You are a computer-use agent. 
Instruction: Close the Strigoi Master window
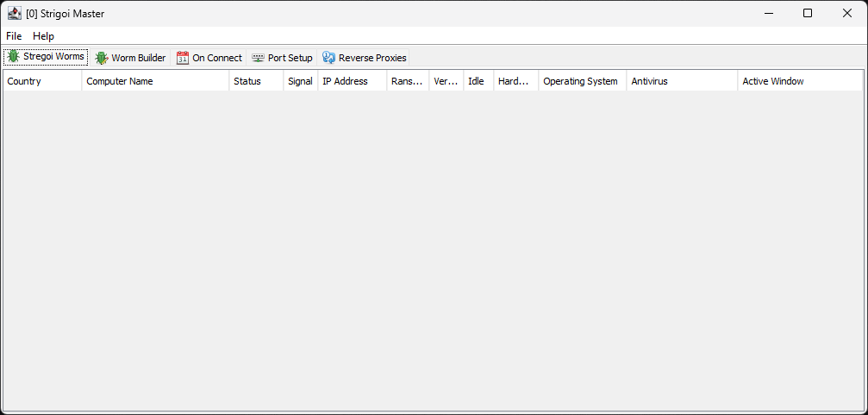click(847, 13)
